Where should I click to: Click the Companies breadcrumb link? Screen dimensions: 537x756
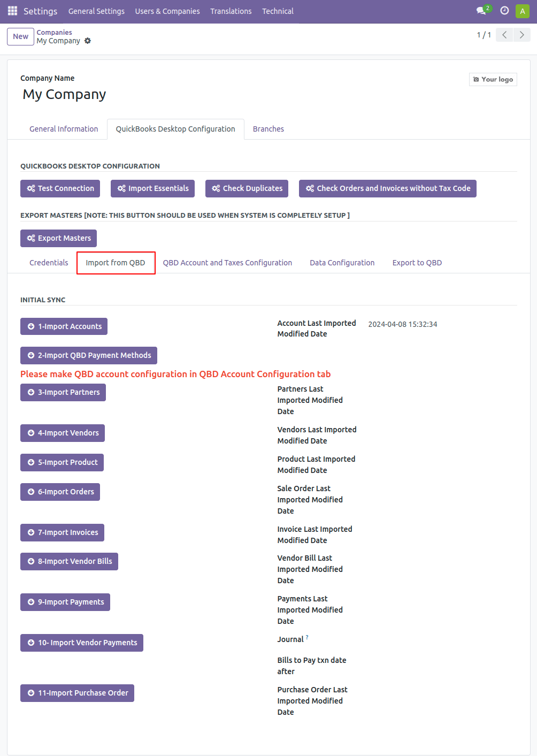coord(54,32)
